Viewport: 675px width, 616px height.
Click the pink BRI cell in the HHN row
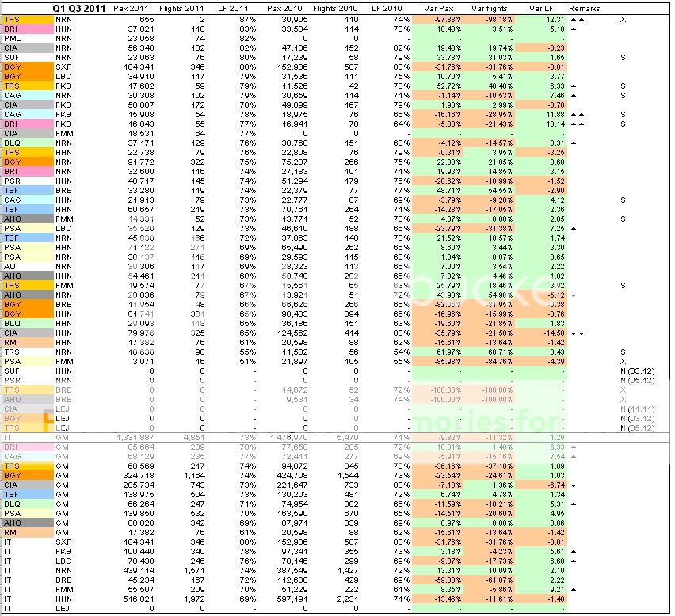coord(17,29)
